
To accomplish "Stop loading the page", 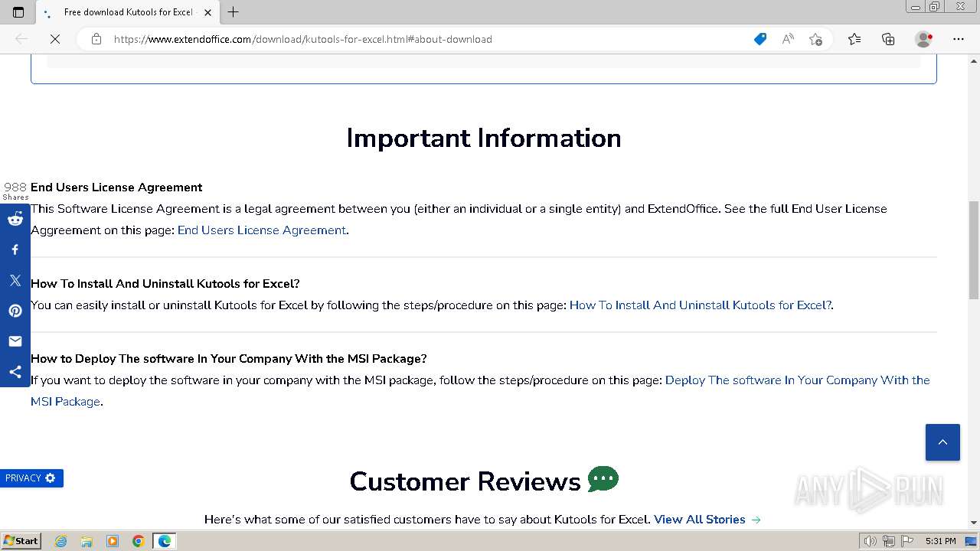I will [55, 39].
